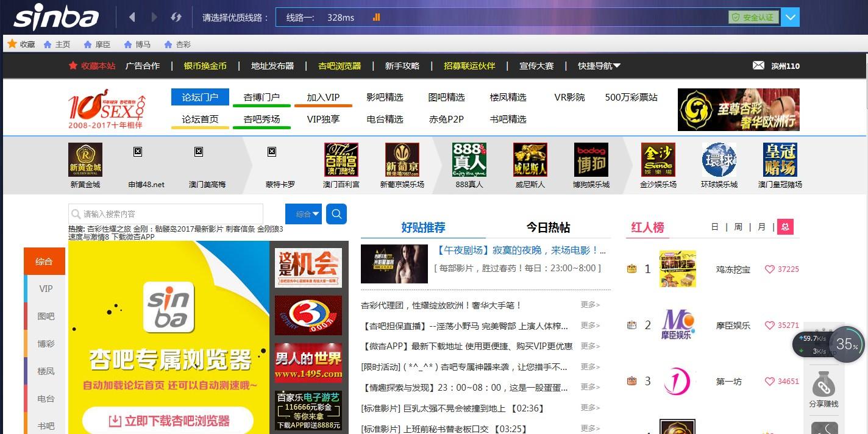This screenshot has width=868, height=434.
Task: Click the 新葡京娱乐场 icon
Action: [402, 160]
